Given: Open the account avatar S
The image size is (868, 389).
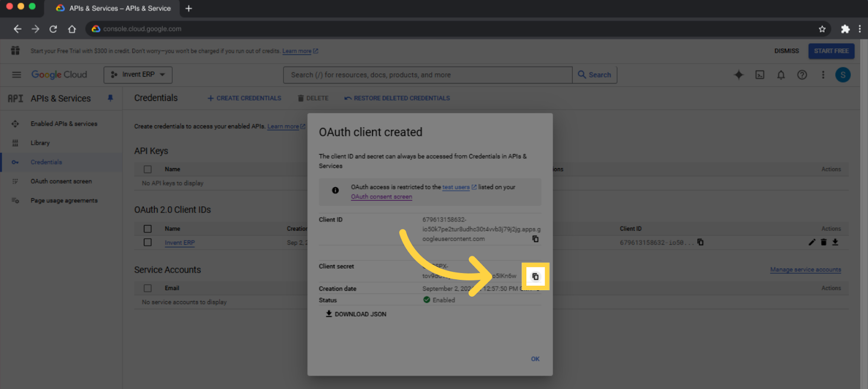Looking at the screenshot, I should pyautogui.click(x=843, y=75).
